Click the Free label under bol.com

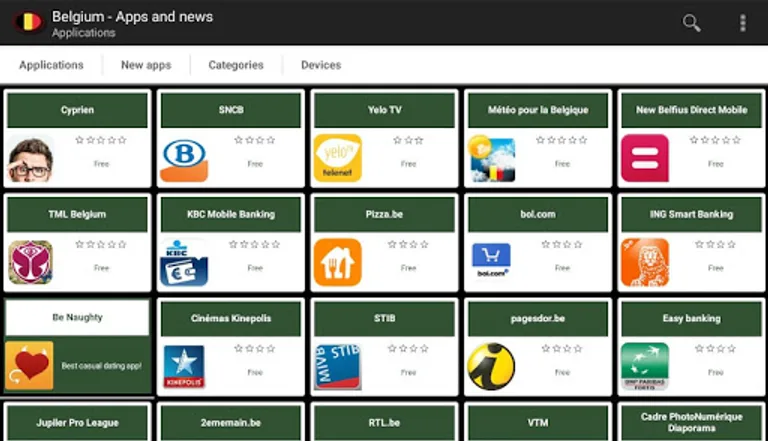click(x=562, y=268)
